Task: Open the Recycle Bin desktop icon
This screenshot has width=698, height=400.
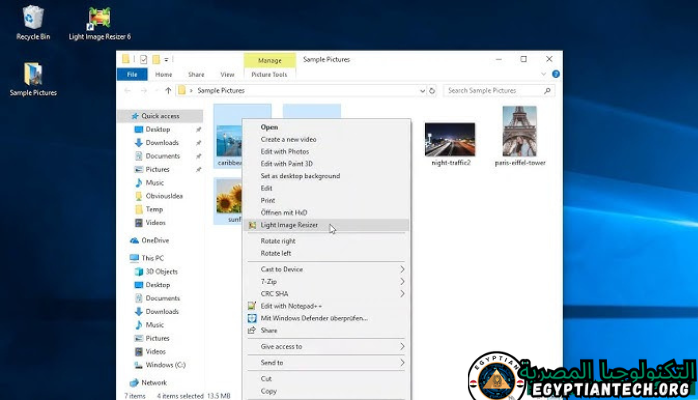Action: [x=33, y=20]
